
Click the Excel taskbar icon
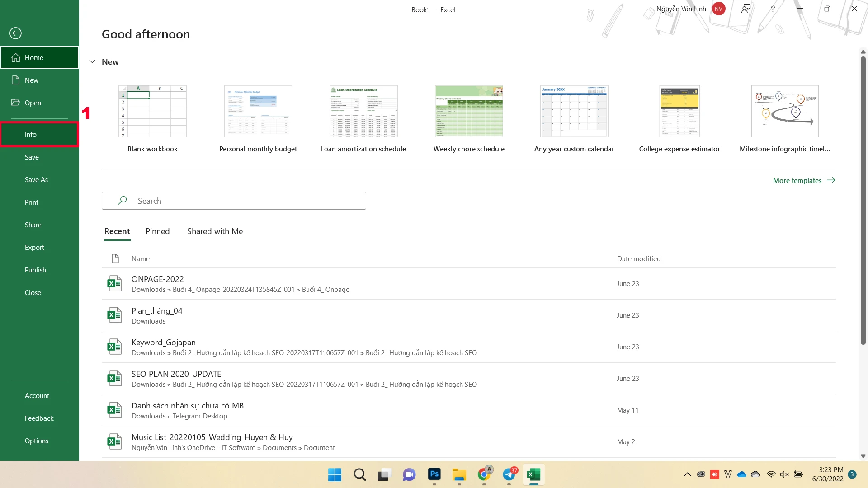[x=533, y=474]
